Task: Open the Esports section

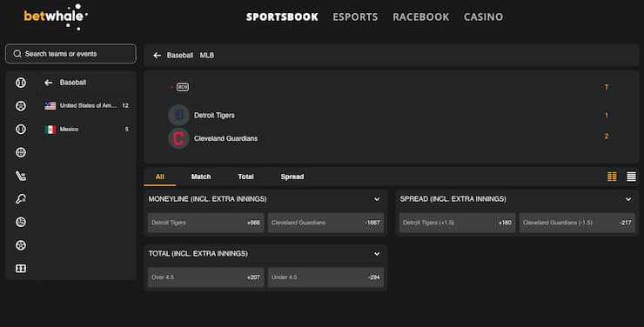Action: [355, 17]
